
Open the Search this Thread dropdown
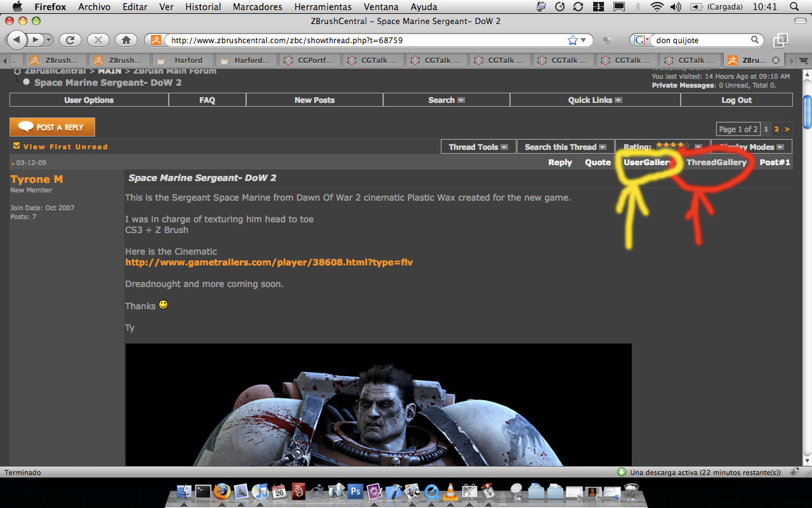[x=603, y=147]
